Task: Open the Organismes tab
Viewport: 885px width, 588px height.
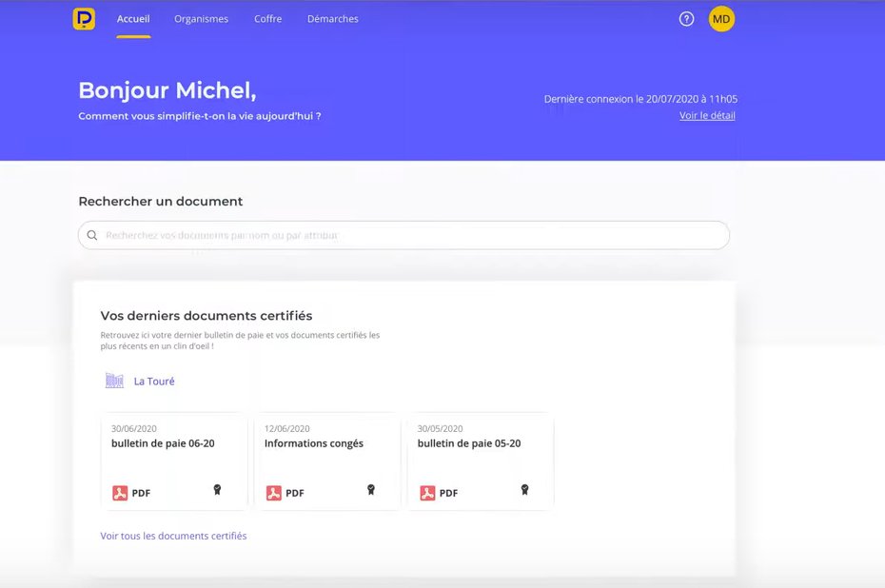Action: [x=201, y=17]
